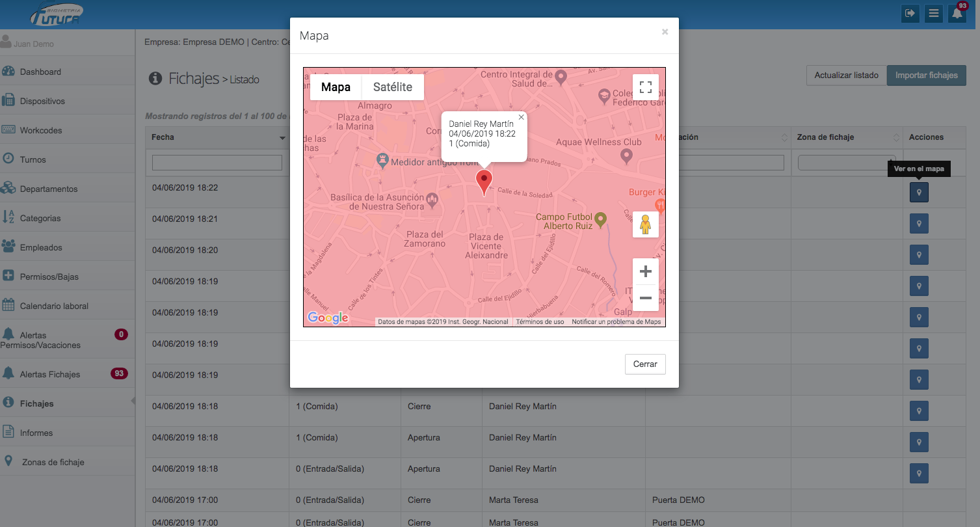This screenshot has width=980, height=527.
Task: Click the Turnos clock icon
Action: [8, 158]
